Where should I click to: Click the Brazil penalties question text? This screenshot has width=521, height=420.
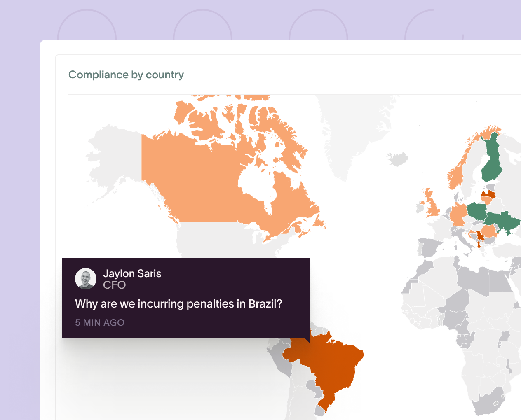(x=178, y=303)
